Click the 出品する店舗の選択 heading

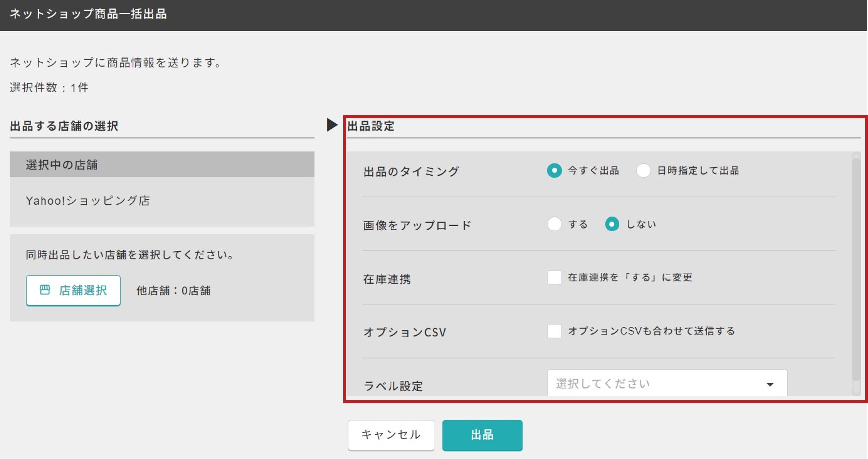(x=64, y=126)
